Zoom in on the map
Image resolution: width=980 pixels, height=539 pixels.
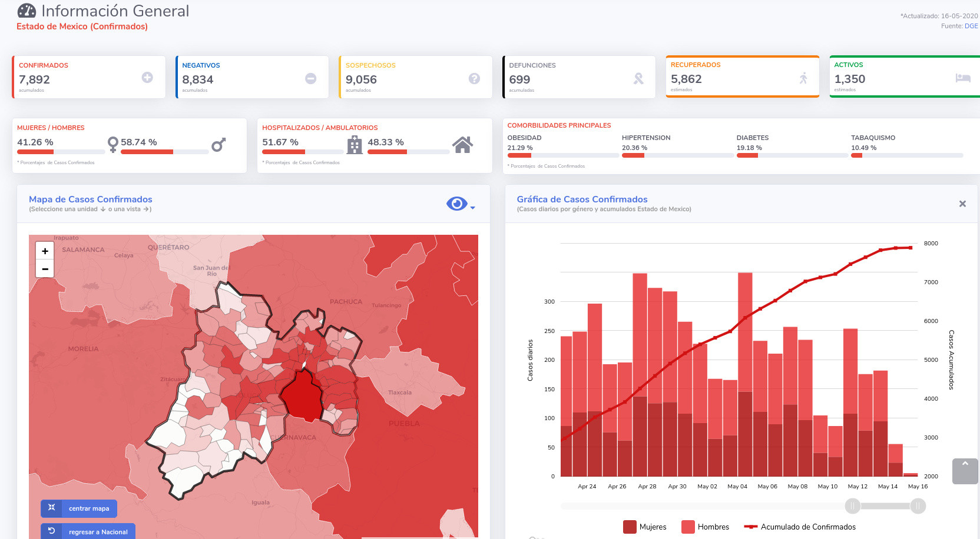click(x=45, y=251)
